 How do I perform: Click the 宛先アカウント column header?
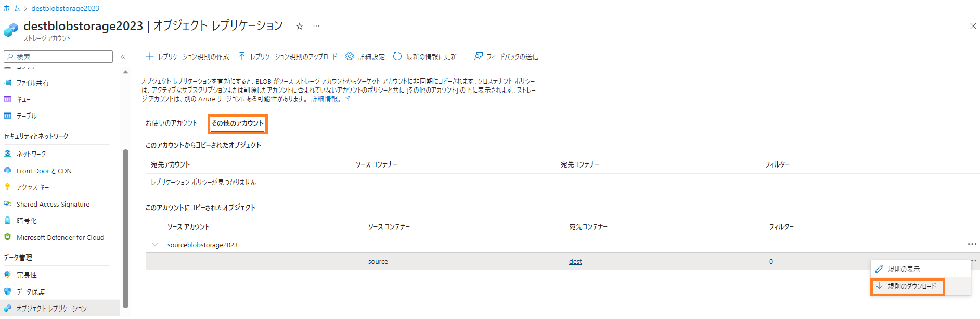[x=170, y=164]
